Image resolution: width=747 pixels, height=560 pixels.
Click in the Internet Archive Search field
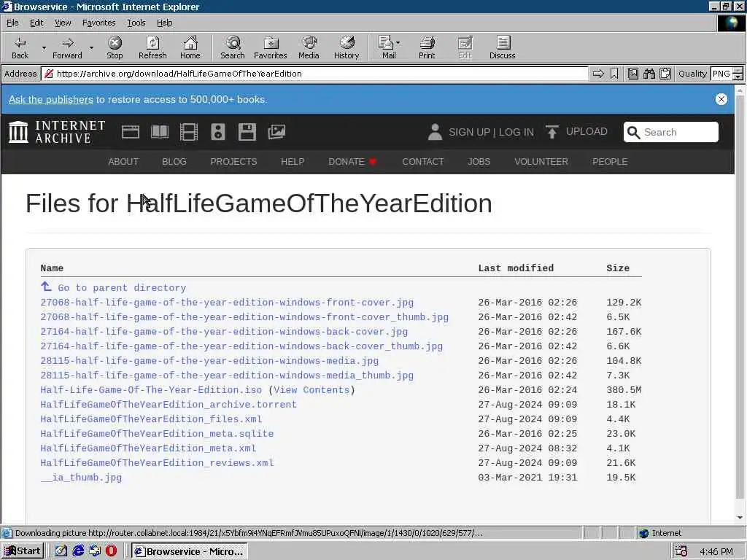671,132
